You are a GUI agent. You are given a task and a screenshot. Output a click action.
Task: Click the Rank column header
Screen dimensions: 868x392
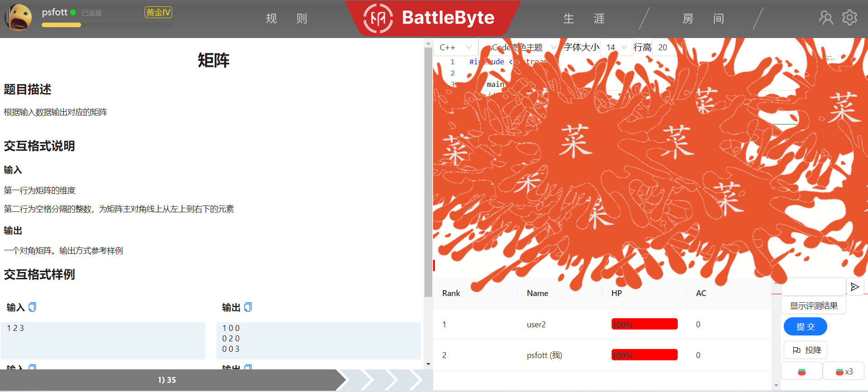(451, 293)
